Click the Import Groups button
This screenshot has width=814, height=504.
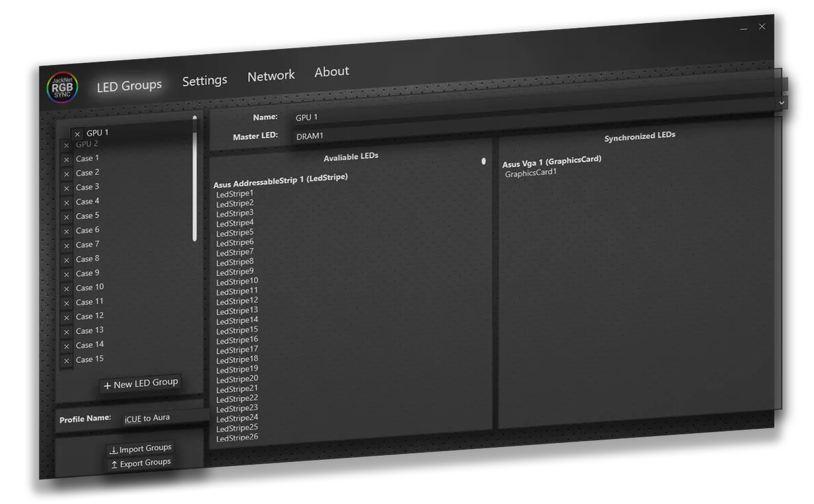point(140,448)
